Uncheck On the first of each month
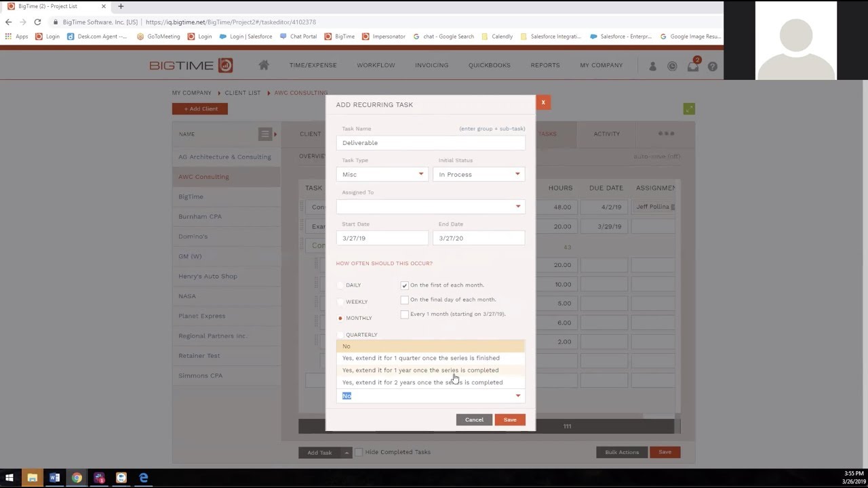 (x=404, y=285)
